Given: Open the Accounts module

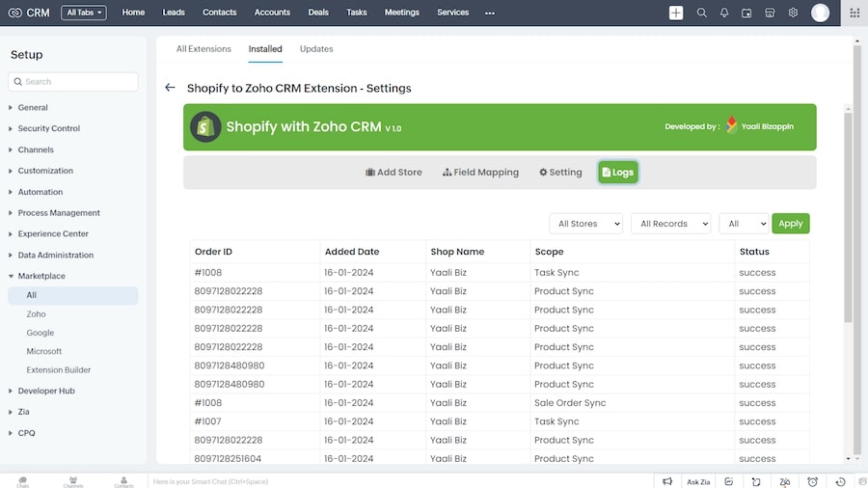Looking at the screenshot, I should [x=272, y=13].
